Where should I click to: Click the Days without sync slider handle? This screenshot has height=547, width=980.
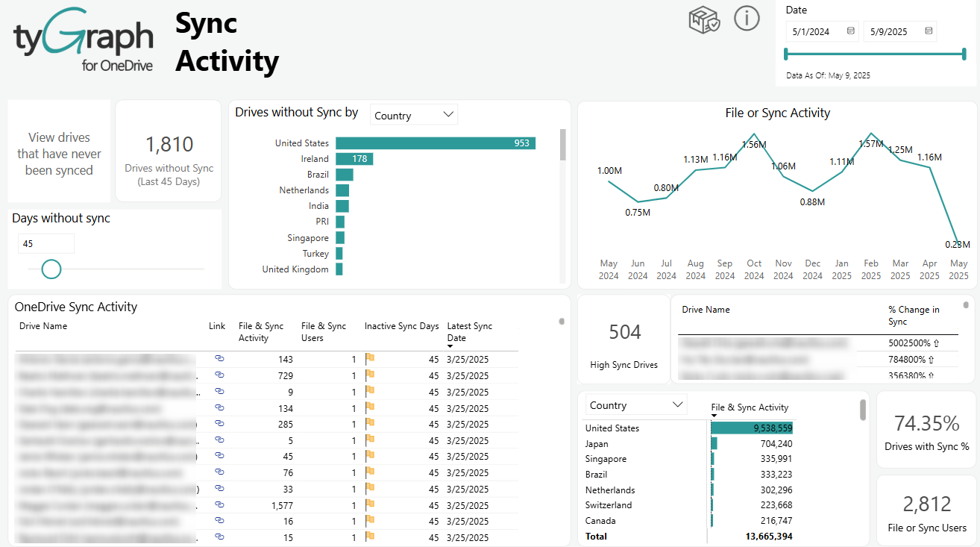point(51,269)
